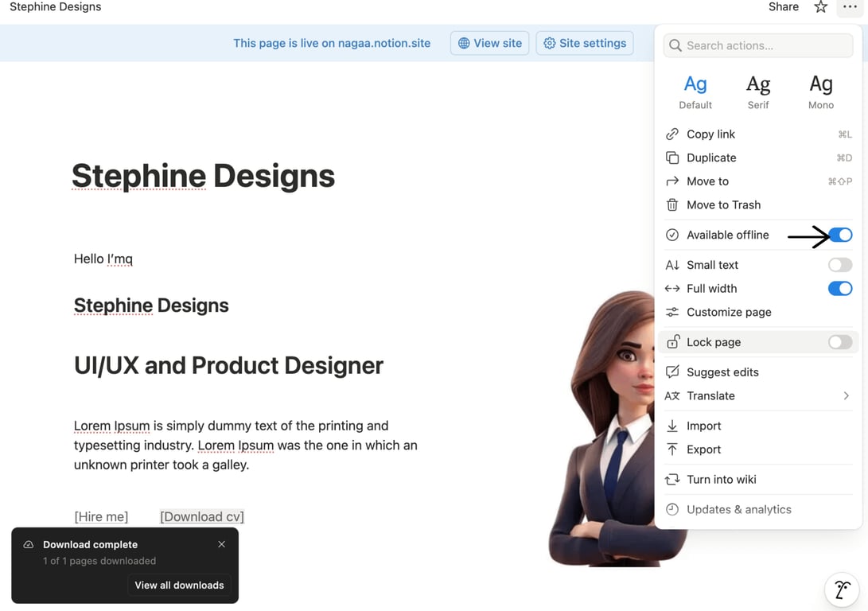Click the three-dot more options icon
The width and height of the screenshot is (868, 611).
coord(850,7)
